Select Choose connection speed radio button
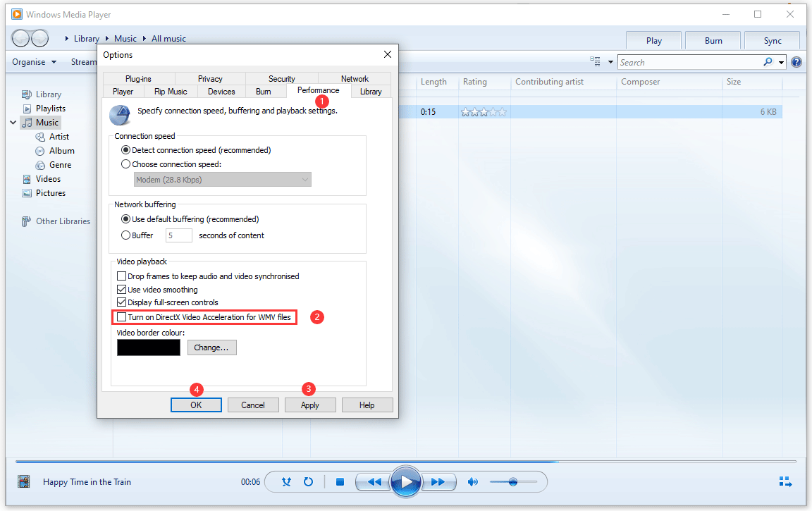 [125, 164]
